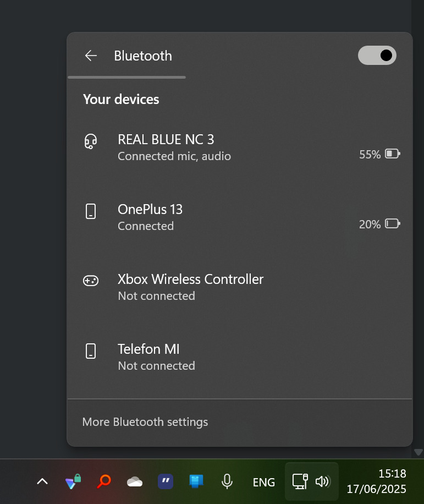
Task: Open the clock and date calendar
Action: tap(376, 481)
